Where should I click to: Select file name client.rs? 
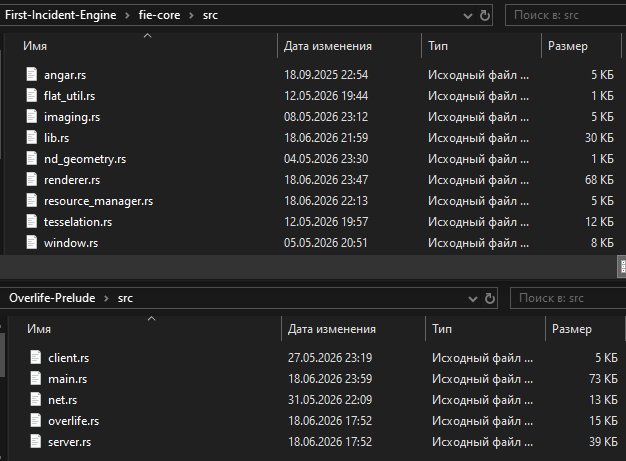pos(69,358)
